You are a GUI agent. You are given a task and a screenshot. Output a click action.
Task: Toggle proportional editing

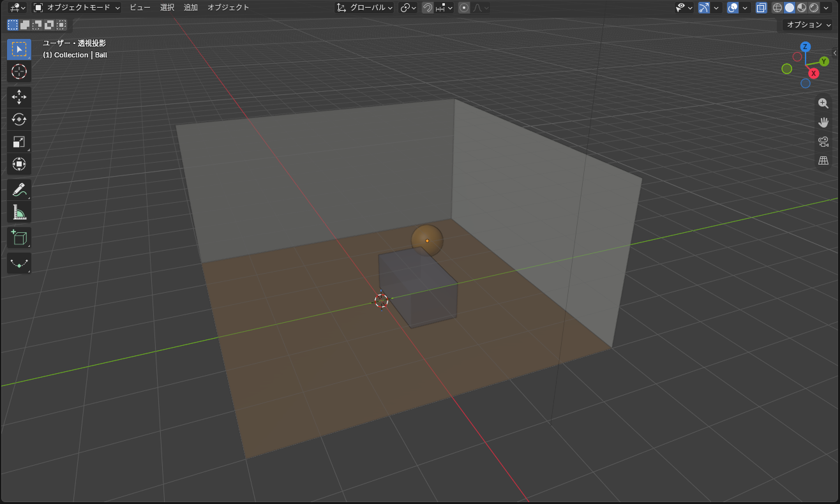coord(464,8)
